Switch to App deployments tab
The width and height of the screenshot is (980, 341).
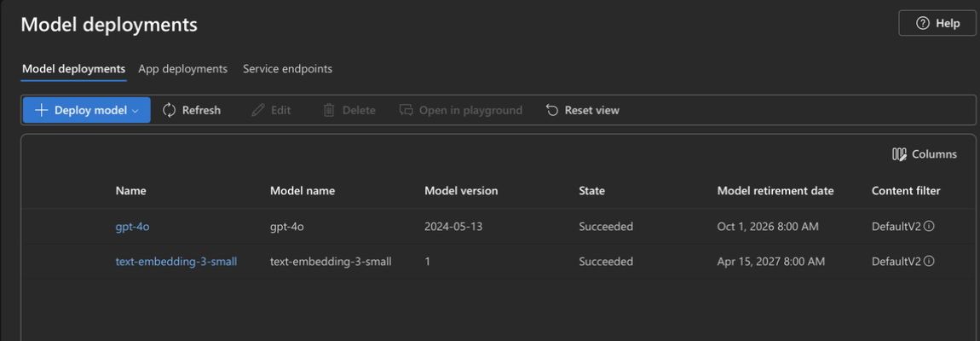tap(183, 69)
